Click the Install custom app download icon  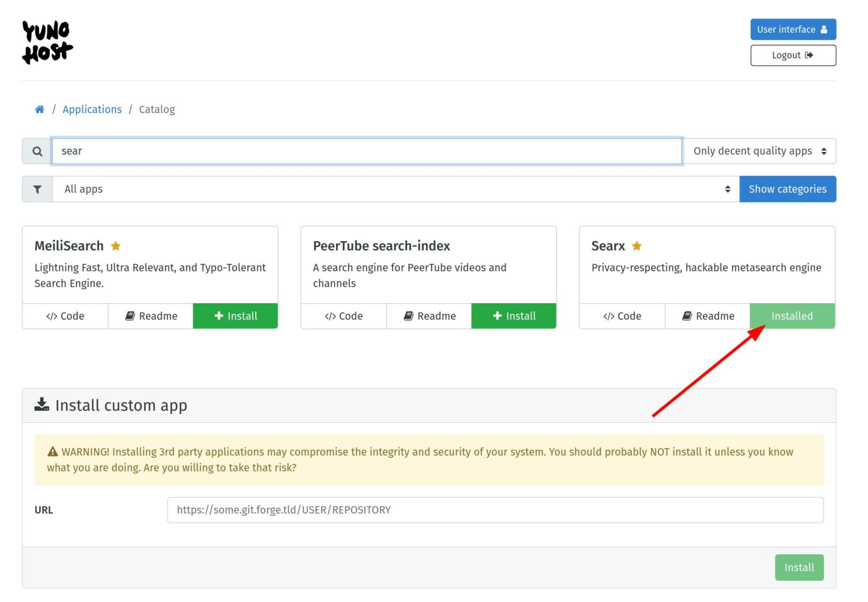click(x=42, y=405)
